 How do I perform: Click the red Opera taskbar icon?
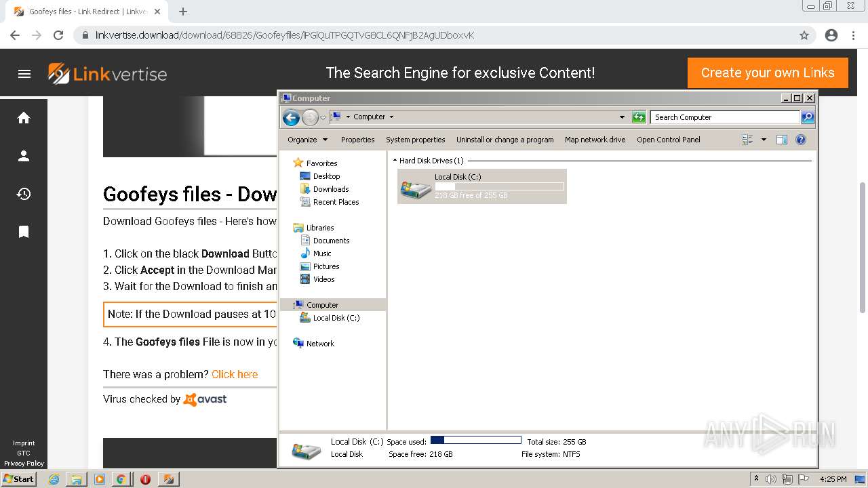click(145, 479)
